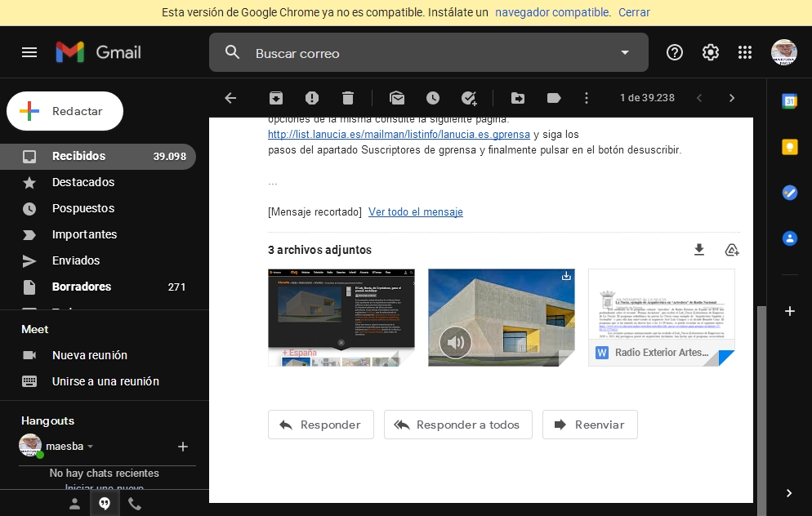This screenshot has width=812, height=516.
Task: Open the Ver todo el mensaje link
Action: point(416,211)
